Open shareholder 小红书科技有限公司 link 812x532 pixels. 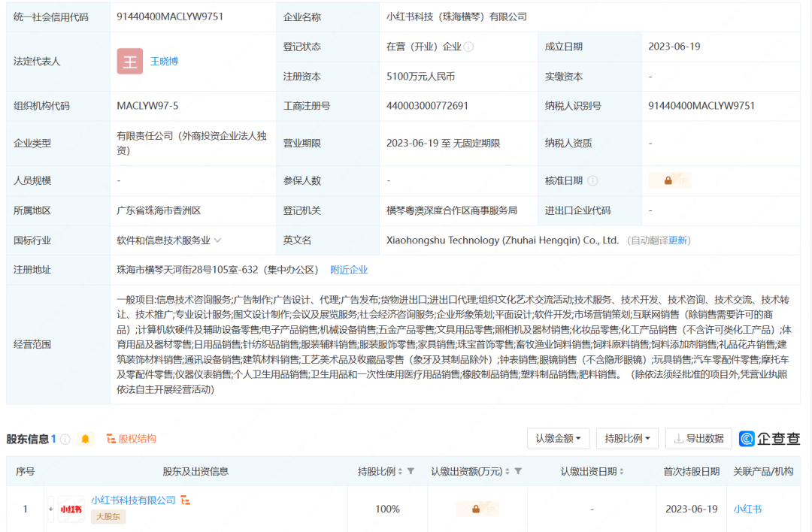[133, 500]
